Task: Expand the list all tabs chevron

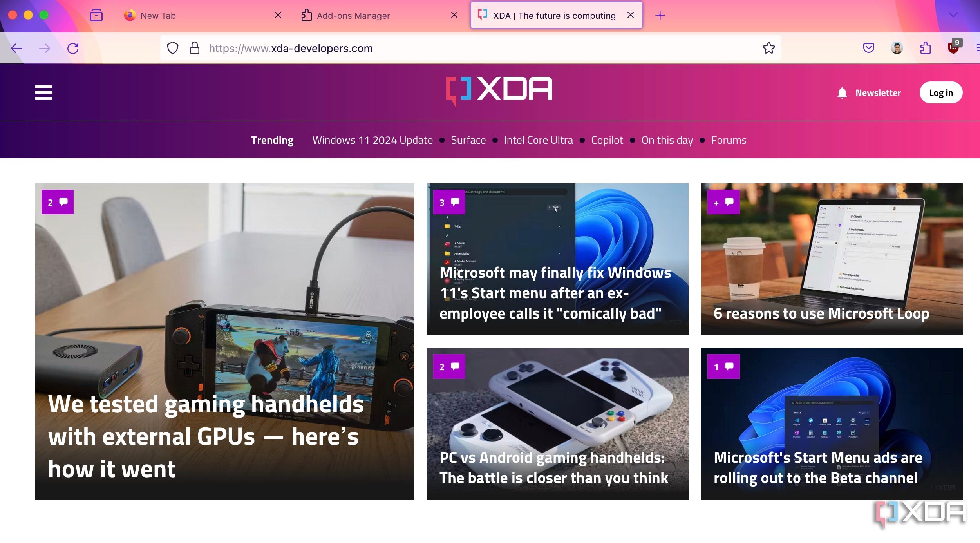Action: tap(953, 15)
